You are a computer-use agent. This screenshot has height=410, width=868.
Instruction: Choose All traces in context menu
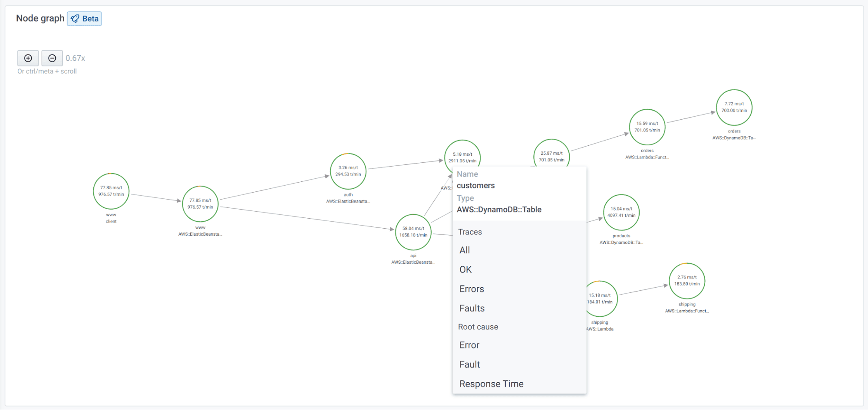coord(465,250)
